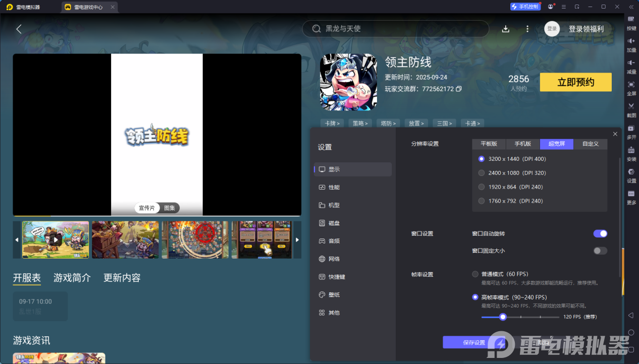Enable the 窗口固定大小 window size toggle
Screen dimensions: 639x364
(600, 251)
